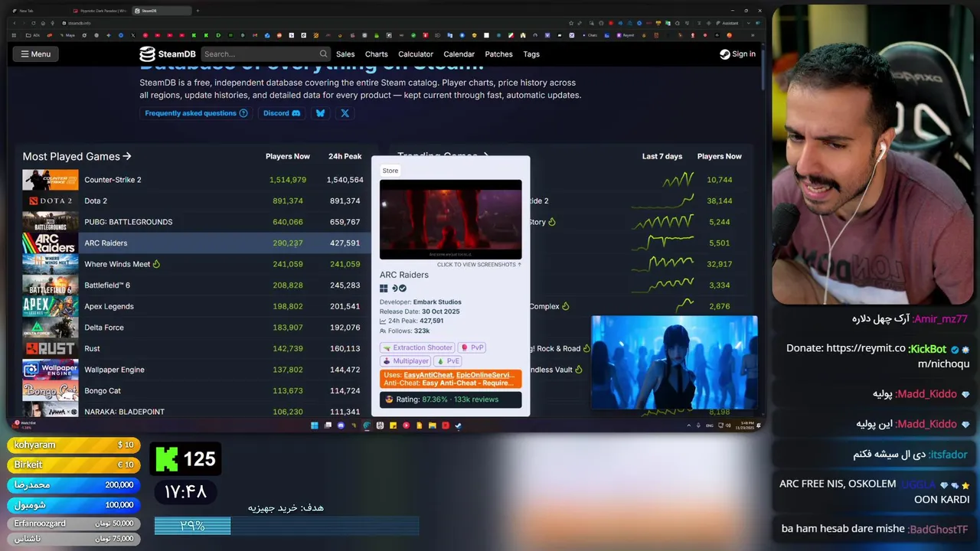
Task: Open the Discord link button
Action: [x=282, y=113]
